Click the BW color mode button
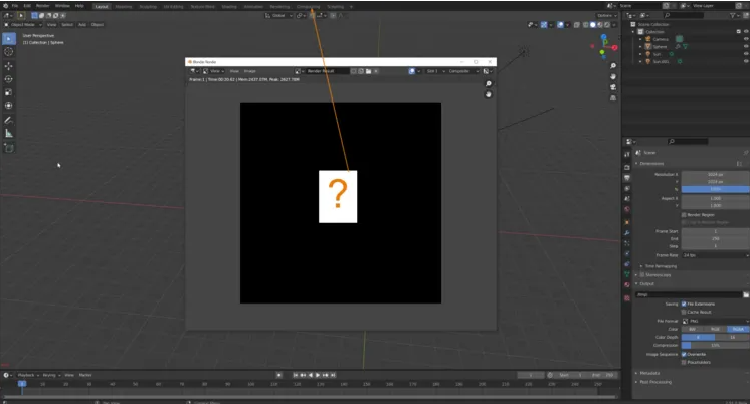The height and width of the screenshot is (404, 750). [x=692, y=328]
